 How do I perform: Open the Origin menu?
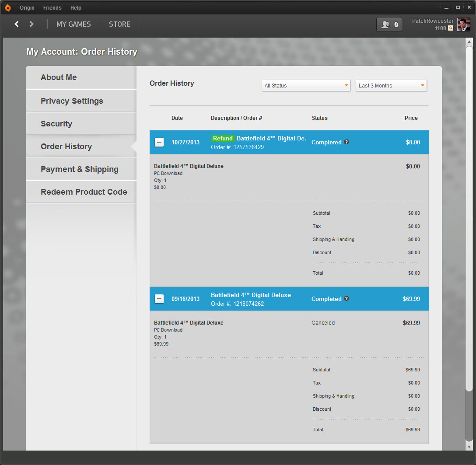[27, 8]
